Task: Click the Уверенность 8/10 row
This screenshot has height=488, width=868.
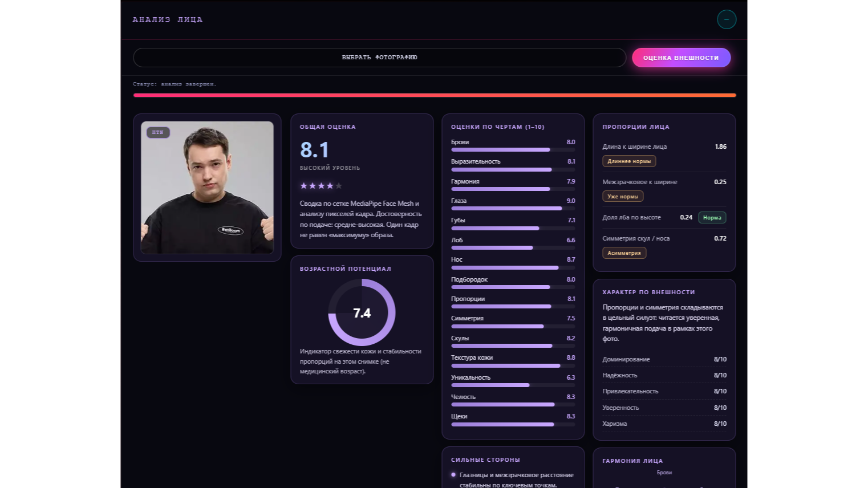Action: click(x=664, y=408)
